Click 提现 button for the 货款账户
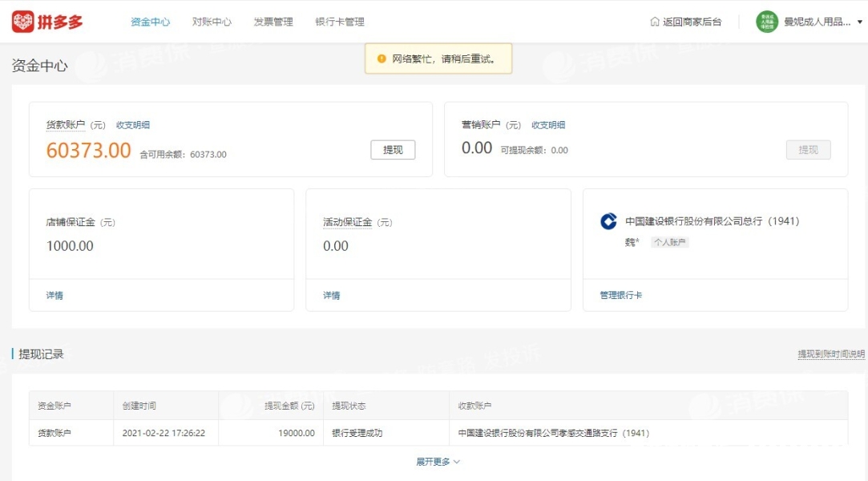The image size is (868, 481). point(393,150)
